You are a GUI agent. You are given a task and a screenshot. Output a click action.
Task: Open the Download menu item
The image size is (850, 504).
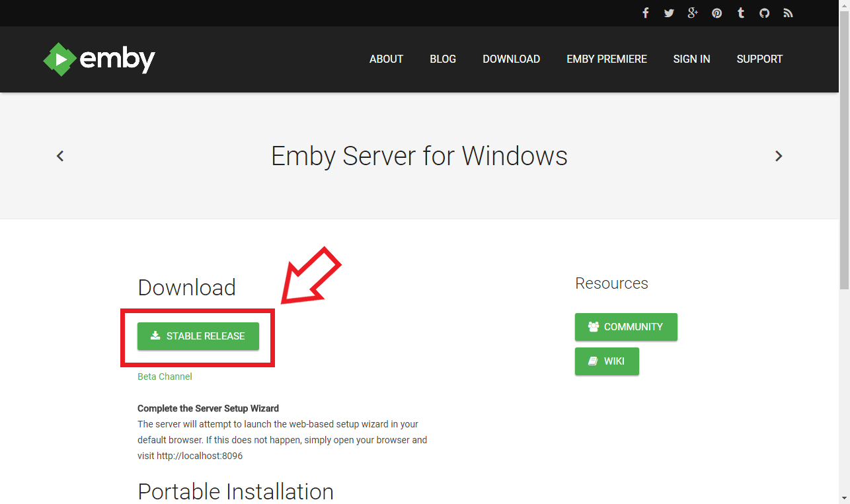(511, 59)
